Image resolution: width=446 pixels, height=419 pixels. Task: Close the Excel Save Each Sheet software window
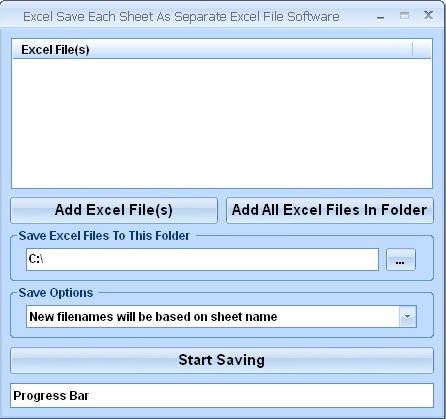(428, 15)
